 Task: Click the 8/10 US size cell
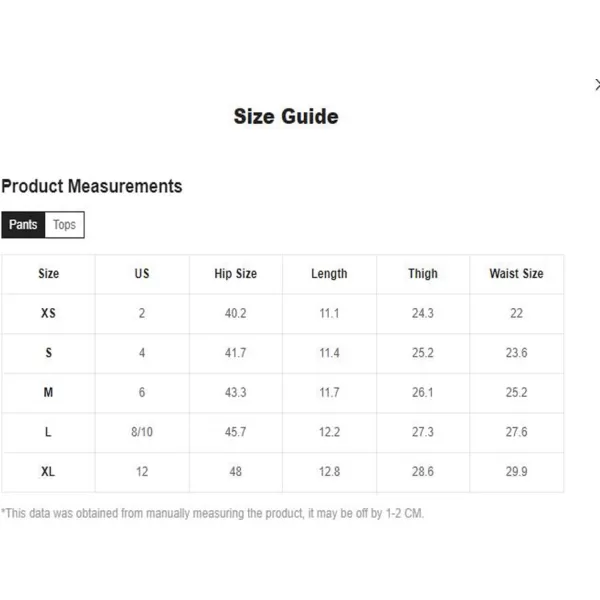142,432
